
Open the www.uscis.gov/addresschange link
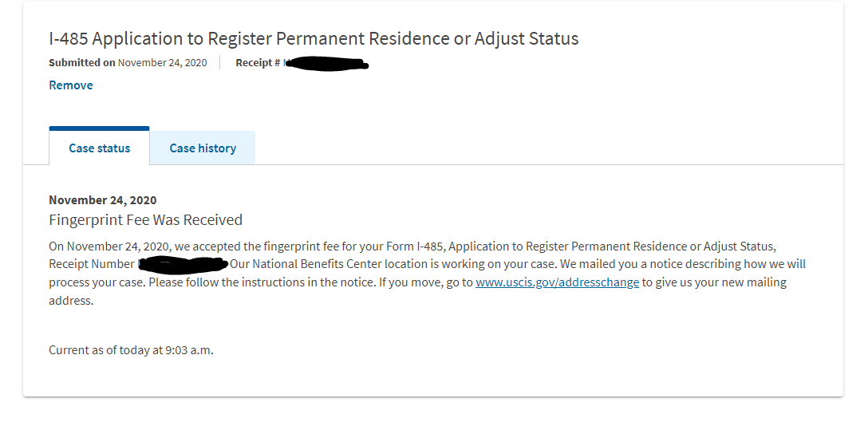558,282
